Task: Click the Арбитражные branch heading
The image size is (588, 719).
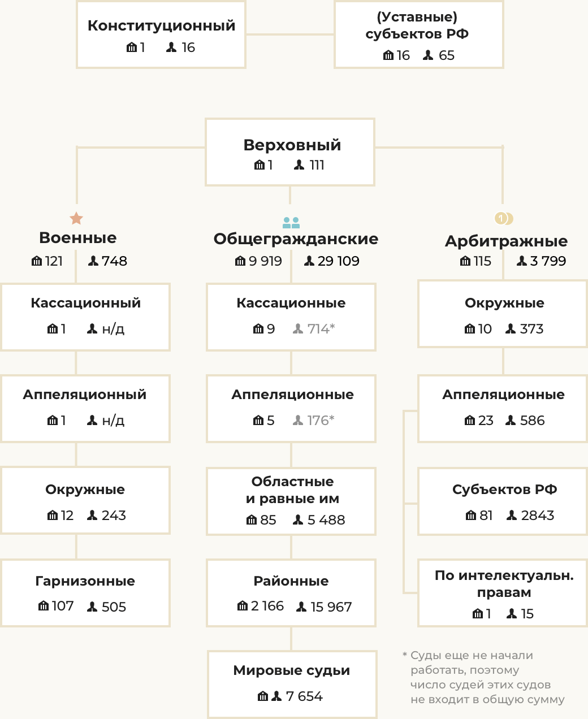Action: coord(506,241)
